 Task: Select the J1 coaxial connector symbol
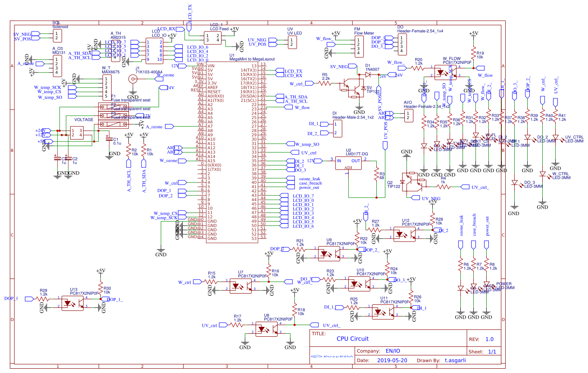(x=133, y=78)
